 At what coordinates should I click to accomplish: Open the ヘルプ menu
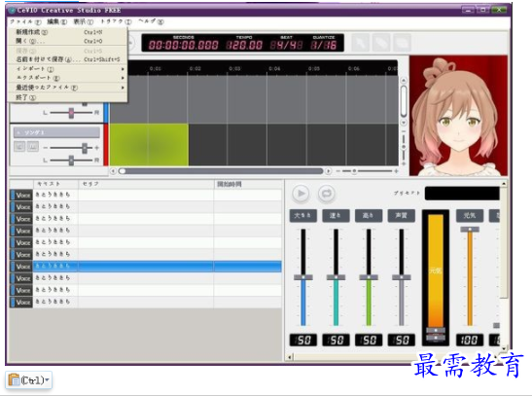pyautogui.click(x=151, y=21)
